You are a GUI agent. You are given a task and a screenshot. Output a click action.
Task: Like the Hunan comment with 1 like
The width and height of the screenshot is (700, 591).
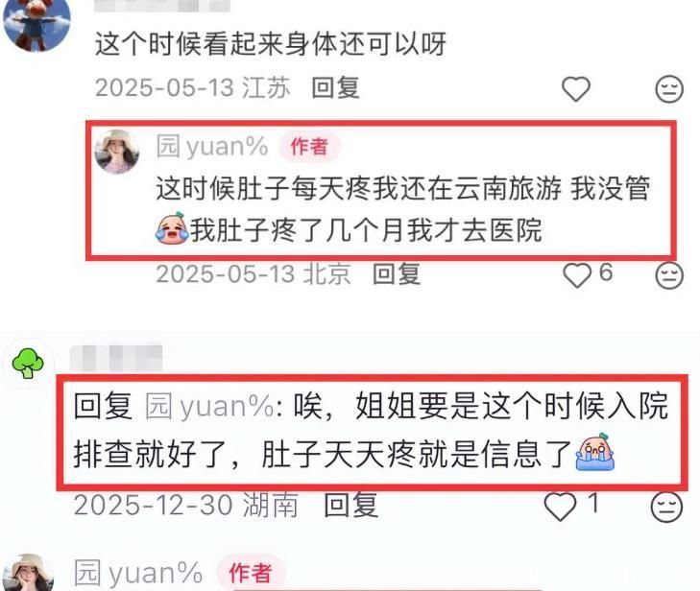[560, 507]
